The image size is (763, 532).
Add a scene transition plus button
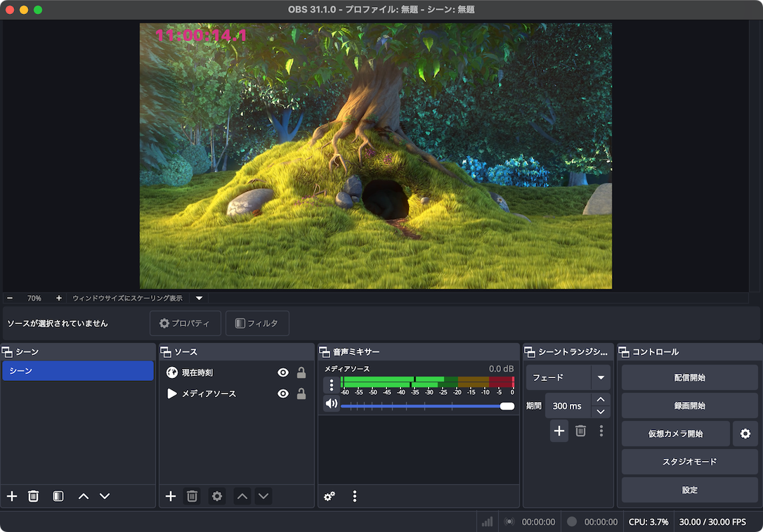coord(559,431)
